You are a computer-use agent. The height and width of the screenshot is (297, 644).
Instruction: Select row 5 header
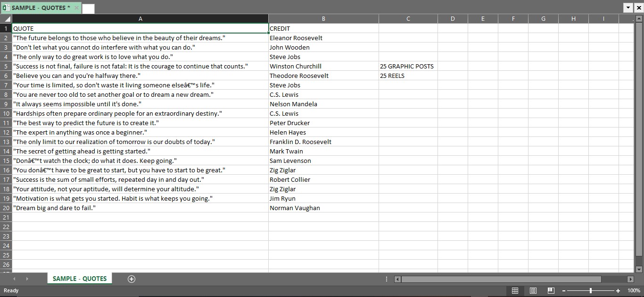pos(6,66)
